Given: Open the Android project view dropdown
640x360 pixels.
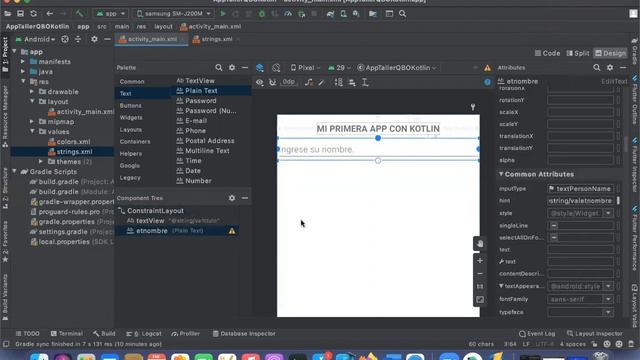Looking at the screenshot, I should pyautogui.click(x=35, y=39).
